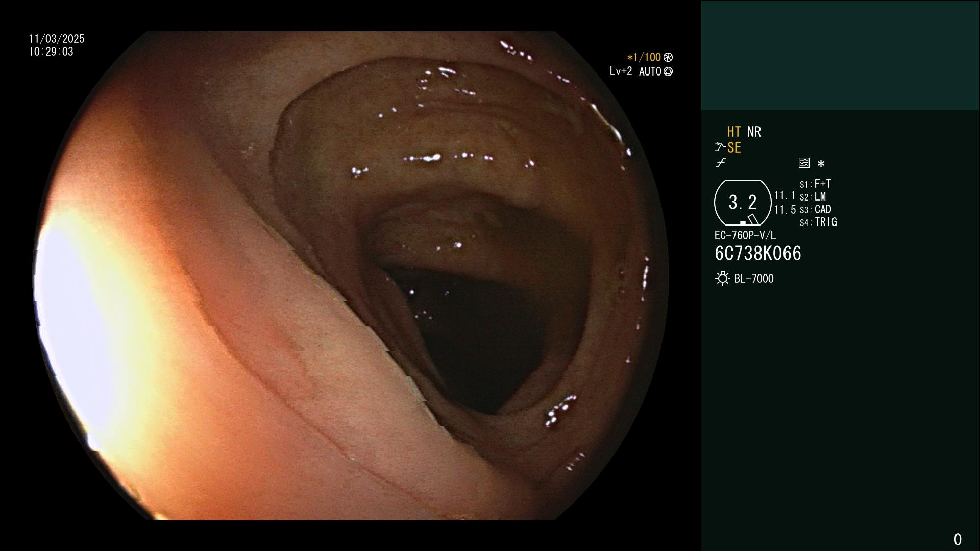This screenshot has height=551, width=980.
Task: Click the scope tip diameter indicator 3.2
Action: coord(743,203)
